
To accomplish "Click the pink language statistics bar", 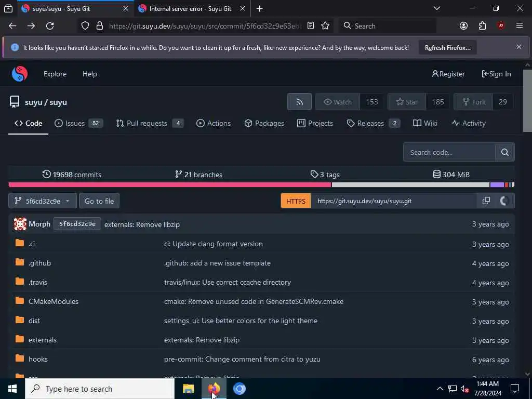I will point(170,184).
